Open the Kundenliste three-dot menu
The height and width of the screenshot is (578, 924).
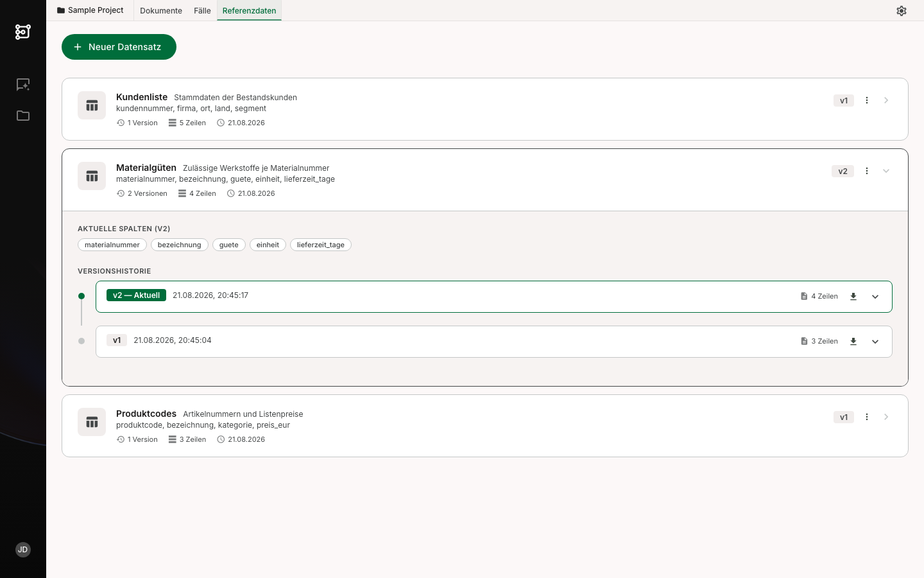(x=867, y=100)
